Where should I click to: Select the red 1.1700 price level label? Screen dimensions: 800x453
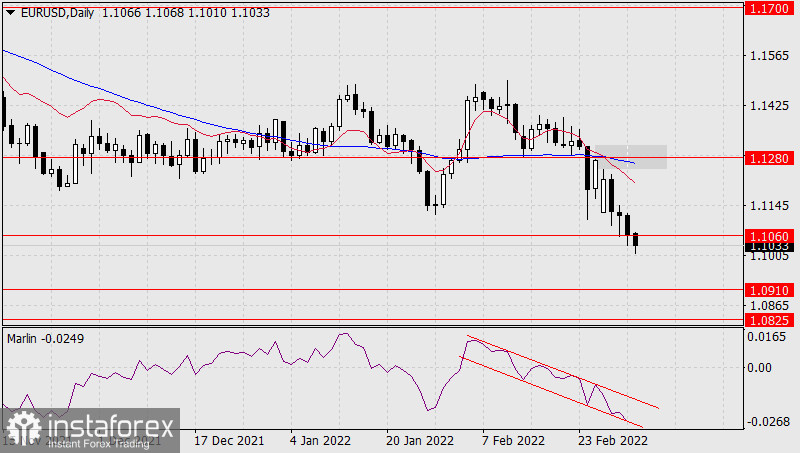point(769,9)
